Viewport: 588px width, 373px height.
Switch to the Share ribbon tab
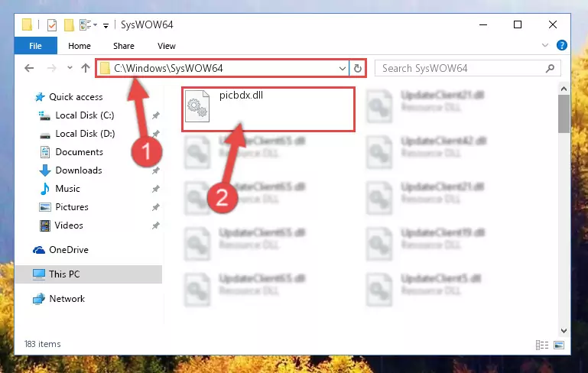[124, 46]
